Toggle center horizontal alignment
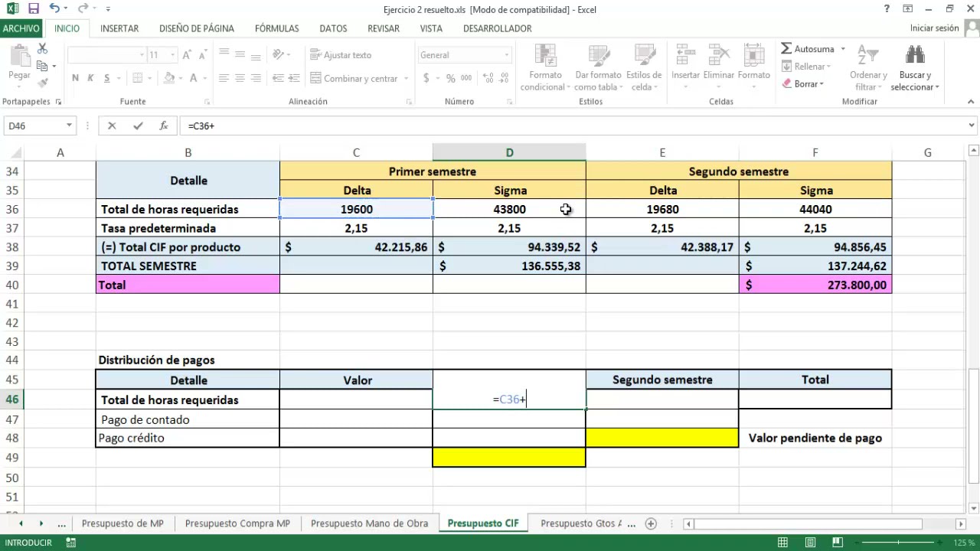 point(240,78)
